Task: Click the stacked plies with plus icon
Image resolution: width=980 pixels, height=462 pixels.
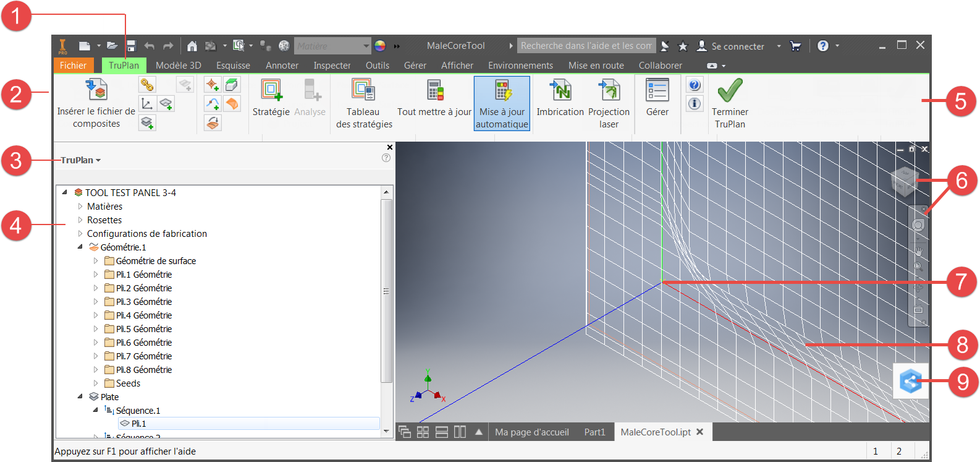Action: [x=147, y=122]
